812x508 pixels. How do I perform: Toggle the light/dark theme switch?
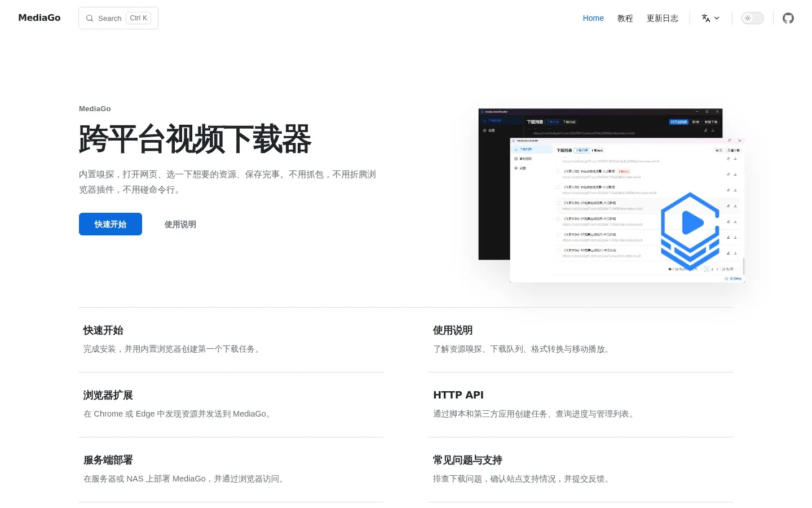(x=753, y=18)
